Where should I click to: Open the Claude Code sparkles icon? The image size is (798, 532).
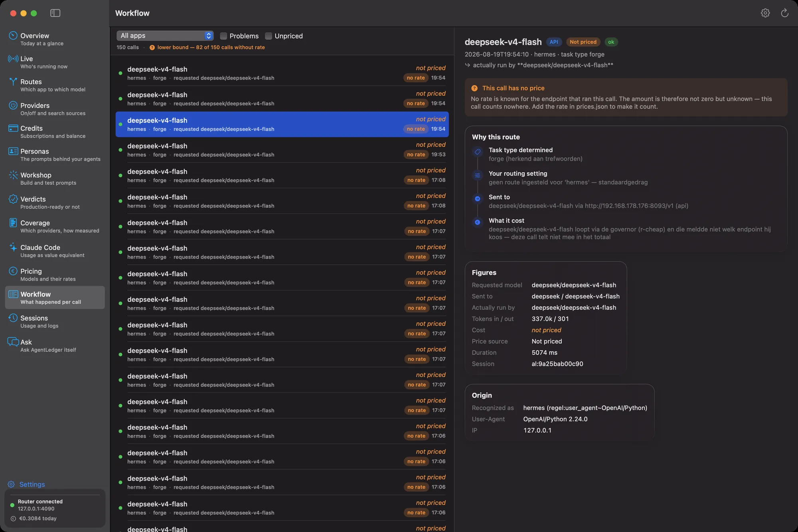(13, 247)
